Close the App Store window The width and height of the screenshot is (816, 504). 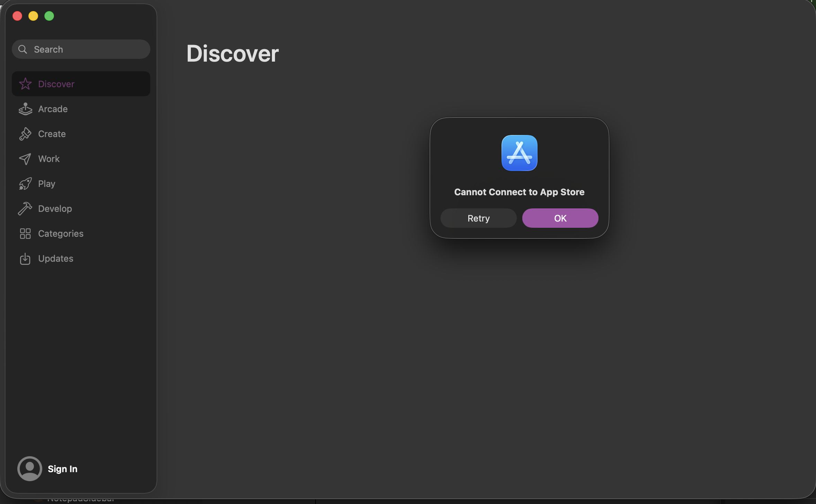17,16
